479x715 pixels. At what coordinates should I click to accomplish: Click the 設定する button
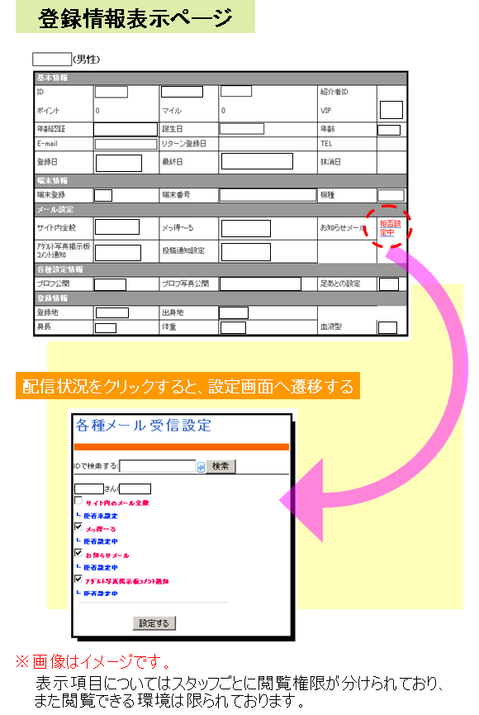coord(154,623)
